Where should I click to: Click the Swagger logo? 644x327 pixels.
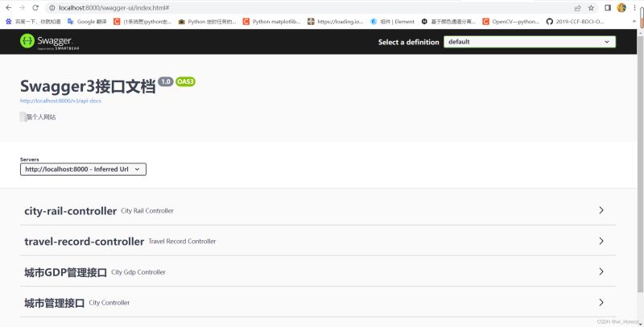coord(49,42)
